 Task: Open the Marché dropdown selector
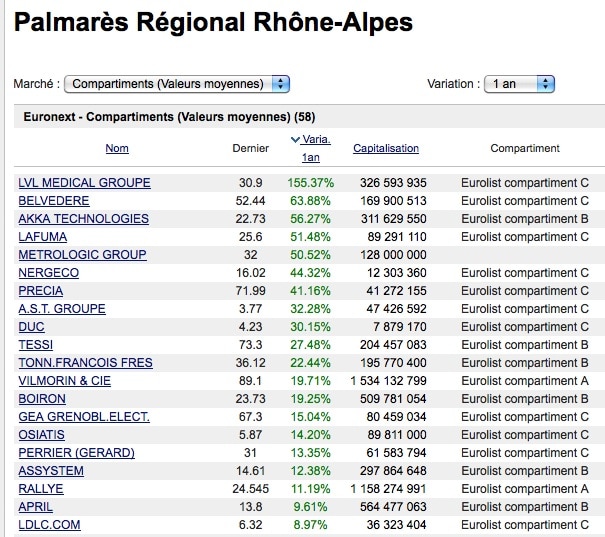[177, 84]
